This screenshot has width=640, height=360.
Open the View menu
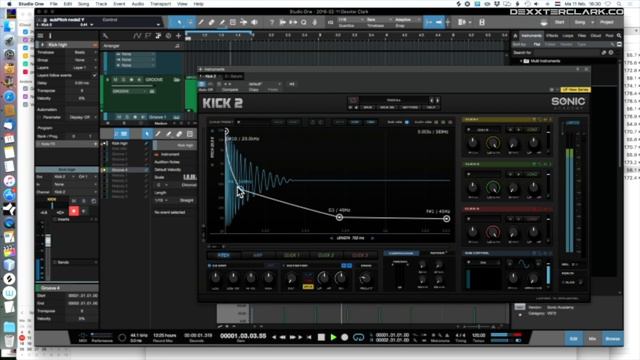(182, 4)
